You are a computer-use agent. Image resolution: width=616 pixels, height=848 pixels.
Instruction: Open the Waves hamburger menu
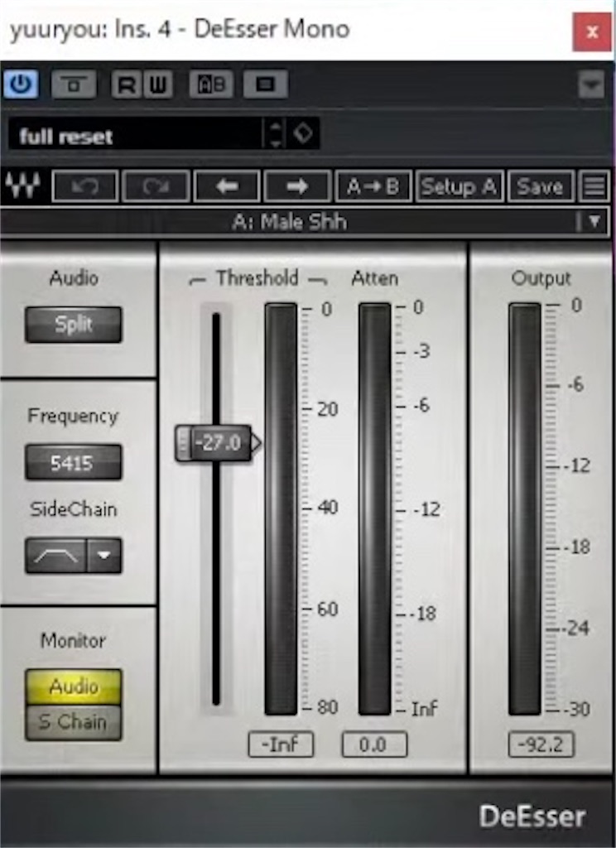(594, 186)
